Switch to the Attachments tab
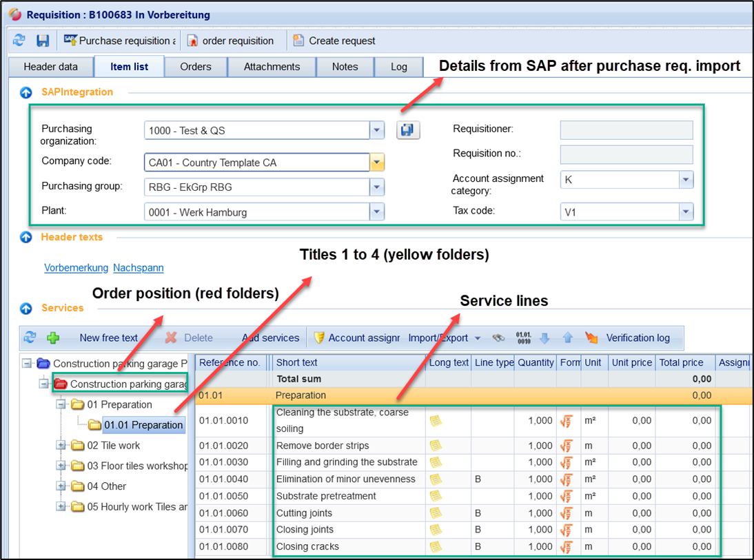The width and height of the screenshot is (754, 560). tap(272, 67)
